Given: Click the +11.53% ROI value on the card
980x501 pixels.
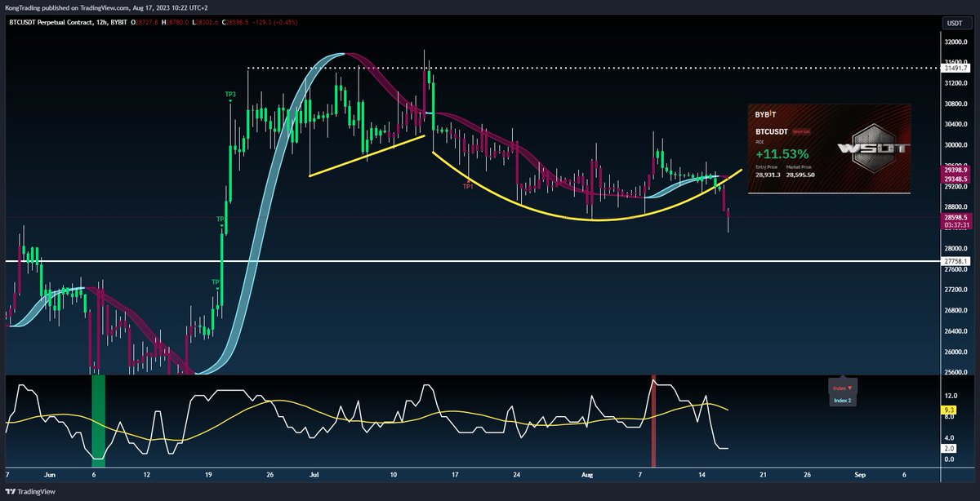Looking at the screenshot, I should click(782, 153).
